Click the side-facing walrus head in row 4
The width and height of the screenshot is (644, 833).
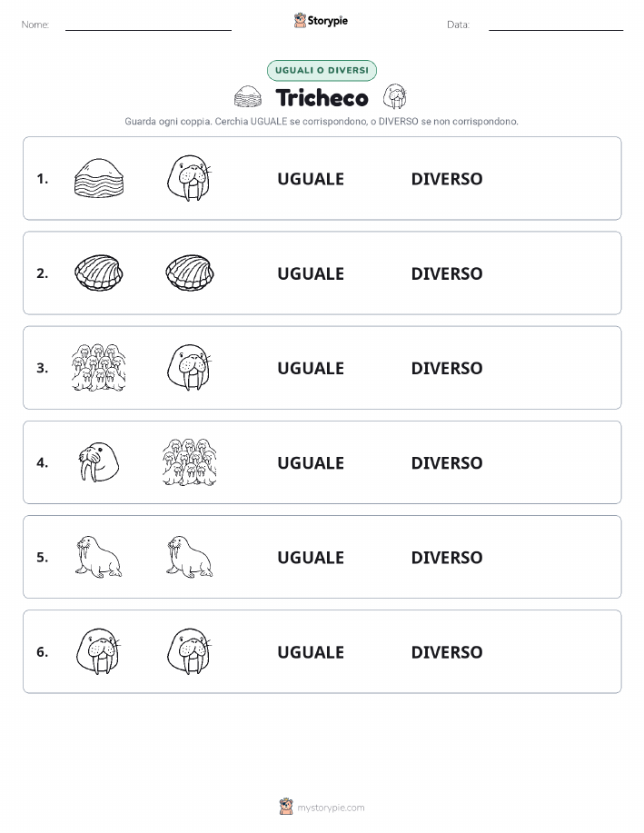tap(99, 461)
